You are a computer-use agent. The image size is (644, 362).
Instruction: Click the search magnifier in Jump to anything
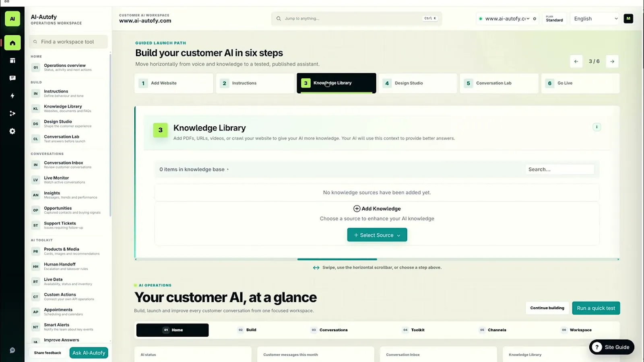279,19
